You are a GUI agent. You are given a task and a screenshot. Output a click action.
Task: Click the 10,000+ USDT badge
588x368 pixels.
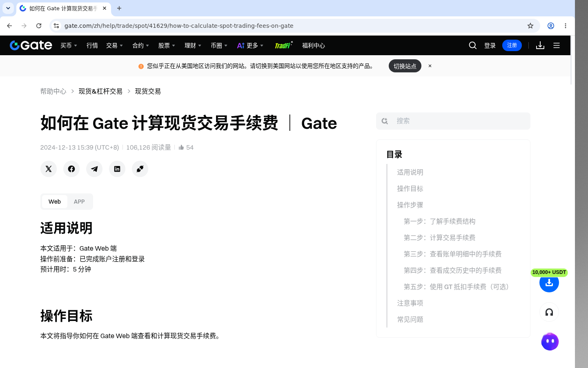click(549, 272)
